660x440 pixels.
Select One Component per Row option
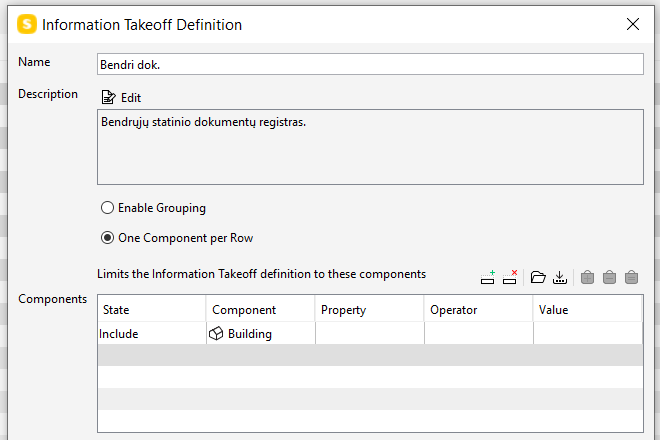[x=107, y=238]
